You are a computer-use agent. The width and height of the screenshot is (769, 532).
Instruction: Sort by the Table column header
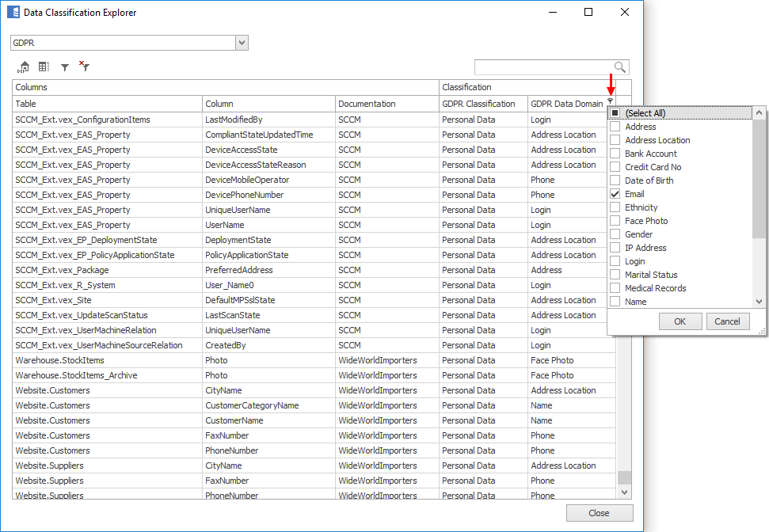[107, 104]
